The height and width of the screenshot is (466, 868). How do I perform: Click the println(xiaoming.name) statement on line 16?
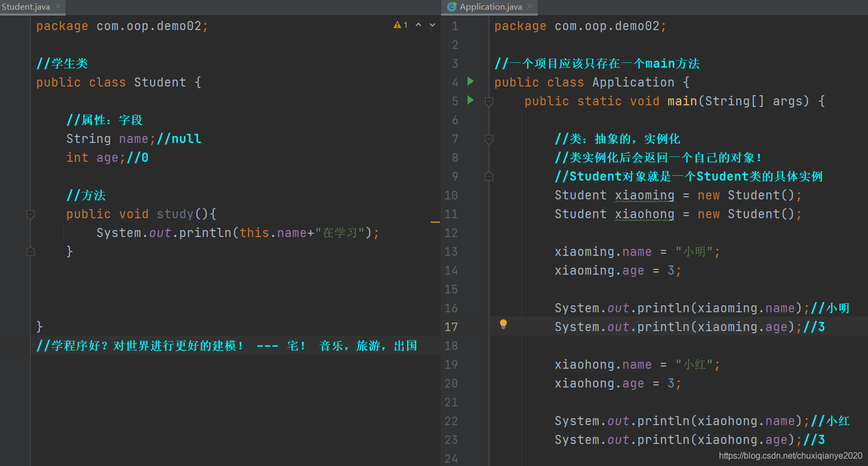click(682, 309)
